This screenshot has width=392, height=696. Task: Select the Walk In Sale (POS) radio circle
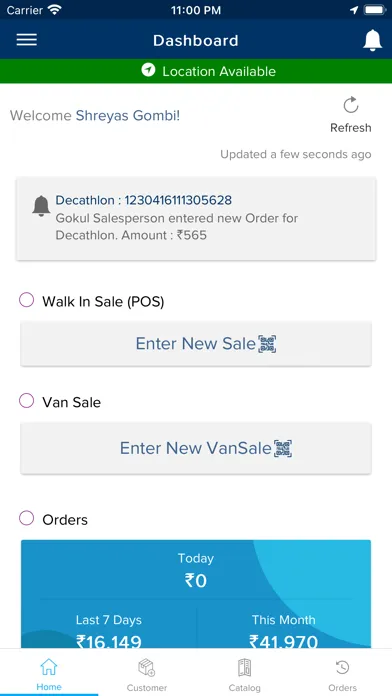click(x=27, y=300)
